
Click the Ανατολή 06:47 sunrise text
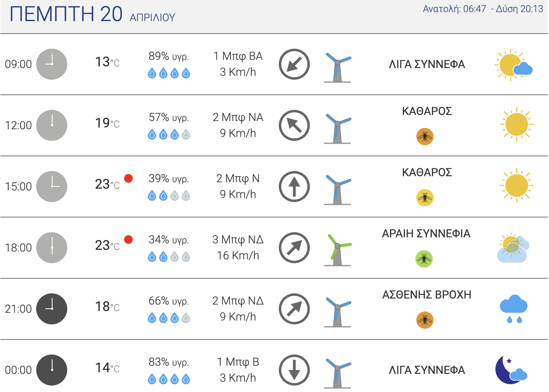[x=455, y=9]
